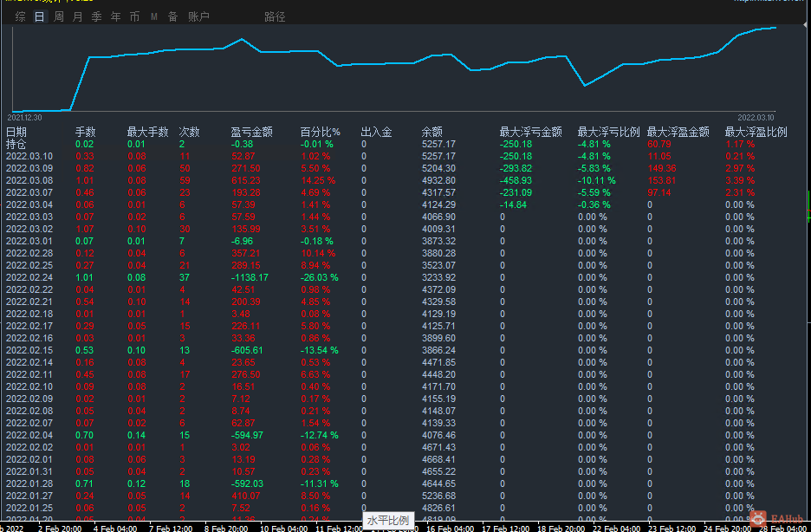Click the 币 currency tab
The image size is (811, 532).
pos(134,17)
